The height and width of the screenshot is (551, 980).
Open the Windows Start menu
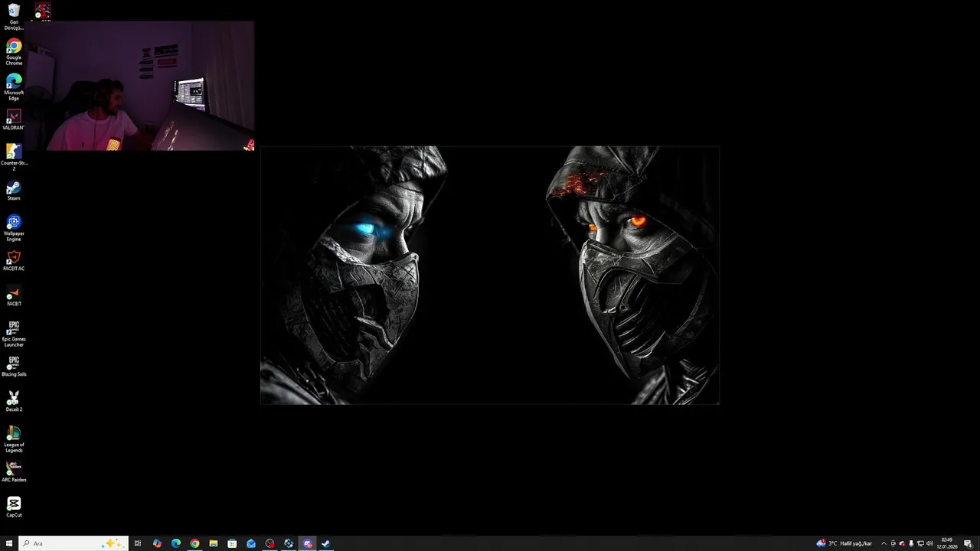click(x=9, y=543)
